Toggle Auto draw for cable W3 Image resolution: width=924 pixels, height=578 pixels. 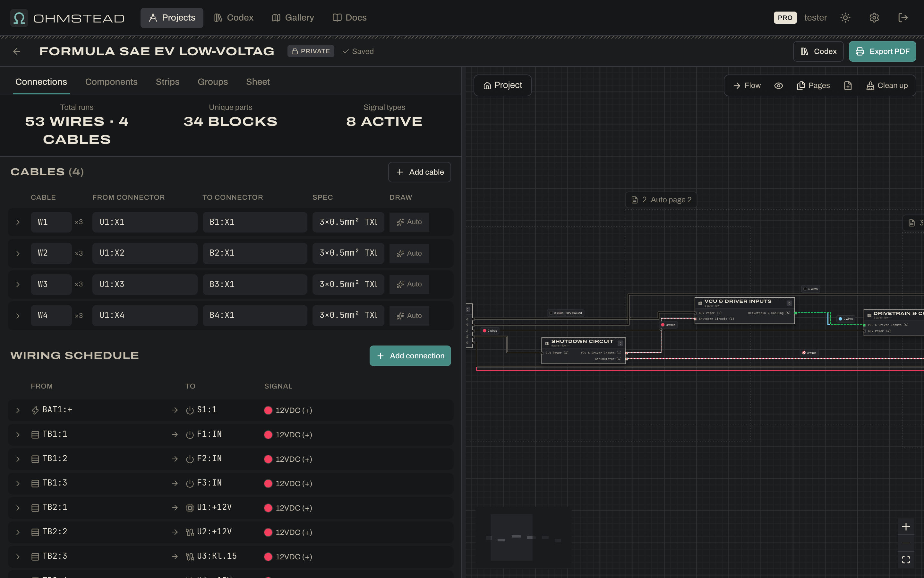tap(409, 285)
